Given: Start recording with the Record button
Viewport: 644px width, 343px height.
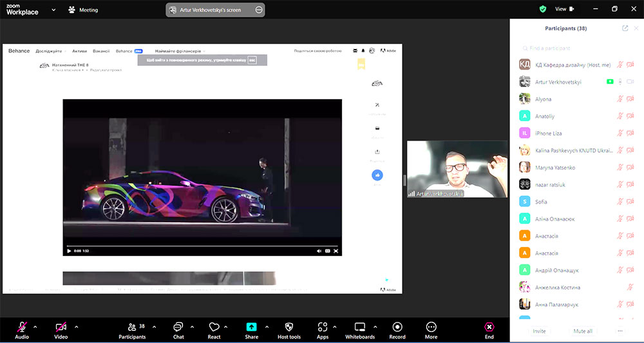Looking at the screenshot, I should [397, 330].
